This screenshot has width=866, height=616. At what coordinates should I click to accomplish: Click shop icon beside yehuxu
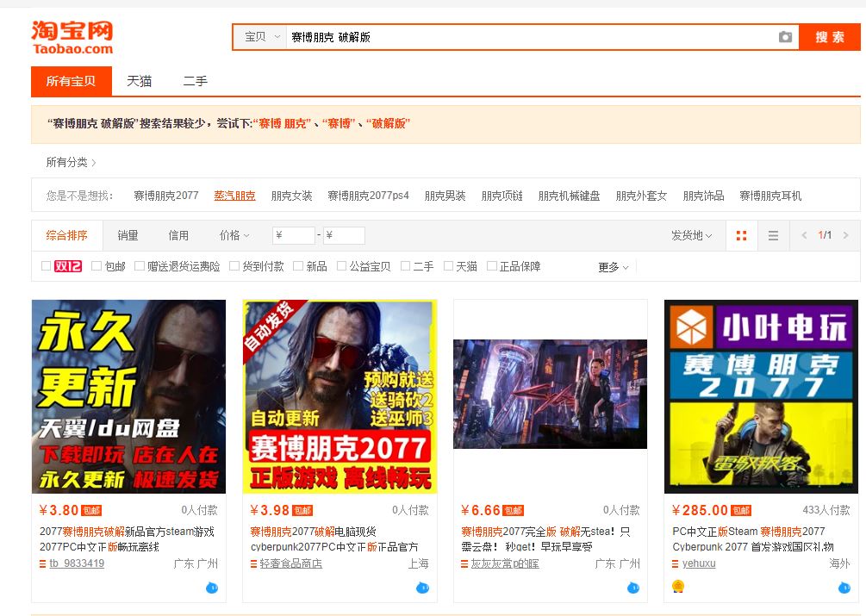pos(675,563)
